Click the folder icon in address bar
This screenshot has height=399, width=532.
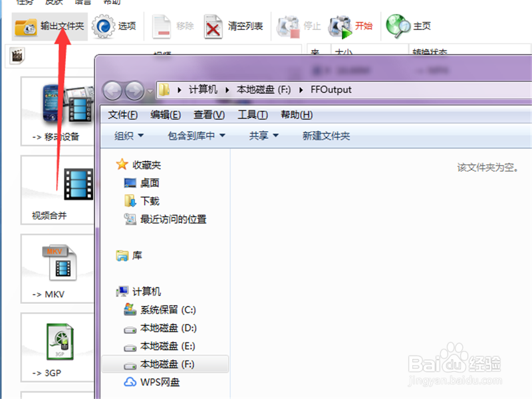click(x=164, y=90)
